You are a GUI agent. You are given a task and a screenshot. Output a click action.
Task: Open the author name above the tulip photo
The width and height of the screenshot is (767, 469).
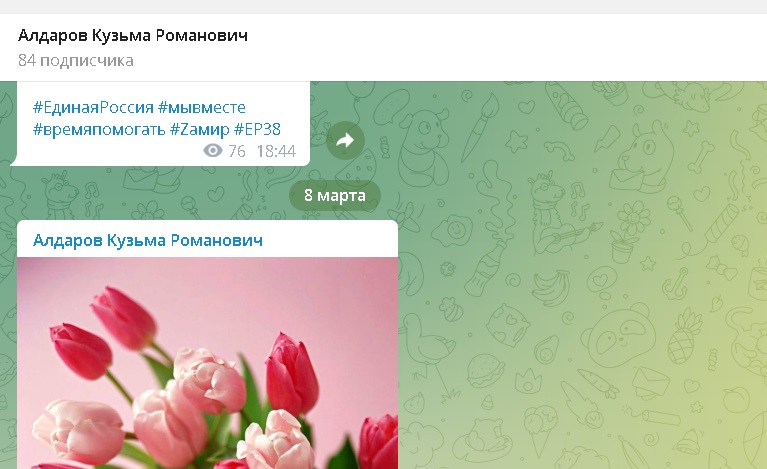click(148, 240)
